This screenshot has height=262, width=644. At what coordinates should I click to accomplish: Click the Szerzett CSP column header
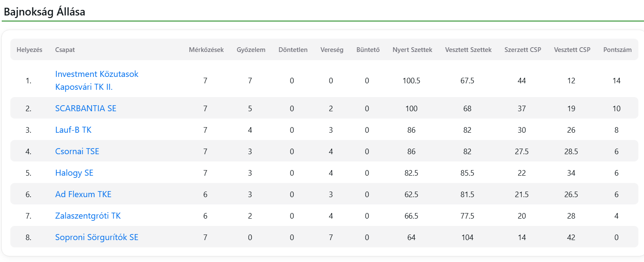[523, 50]
